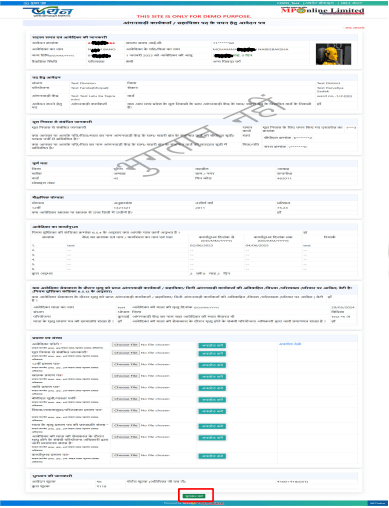Upload button for mother's death certificate copy row

[212, 426]
